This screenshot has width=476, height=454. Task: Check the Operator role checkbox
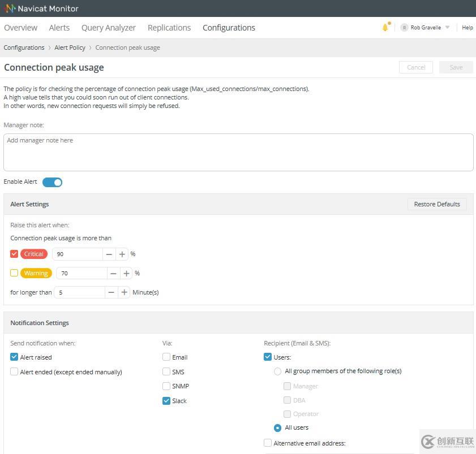[287, 414]
